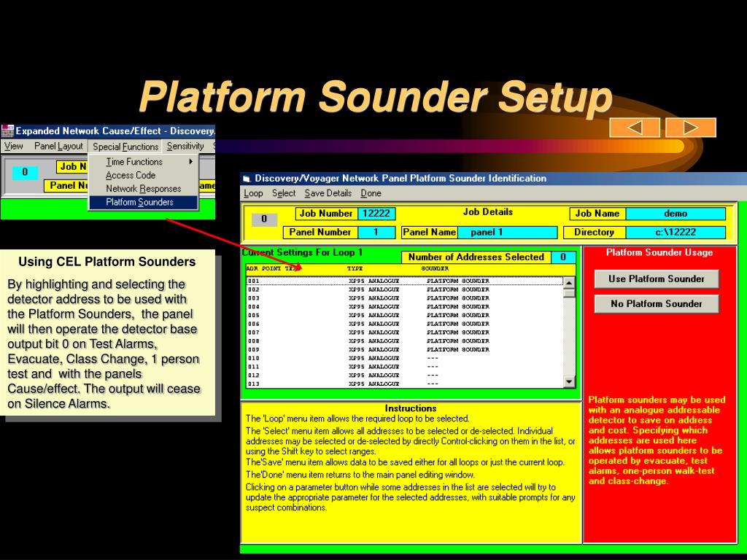Screen dimensions: 747x560
Task: Click the Panel Name field panel 1
Action: 508,233
